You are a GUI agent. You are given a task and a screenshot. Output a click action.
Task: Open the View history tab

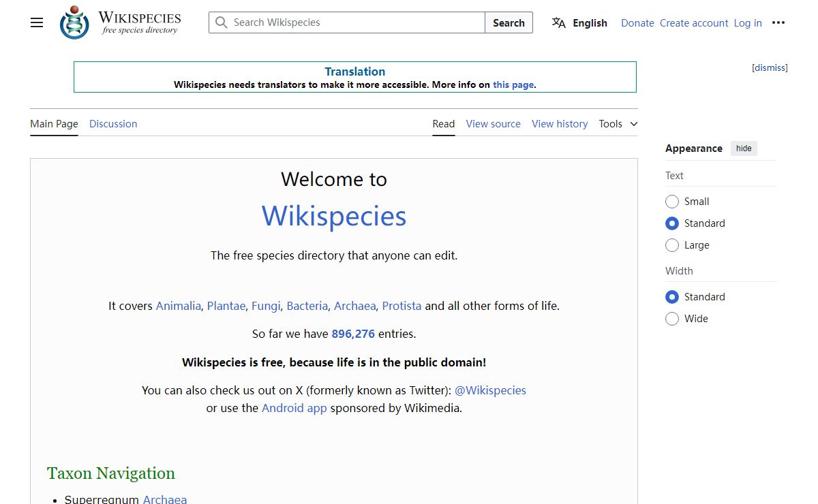560,124
